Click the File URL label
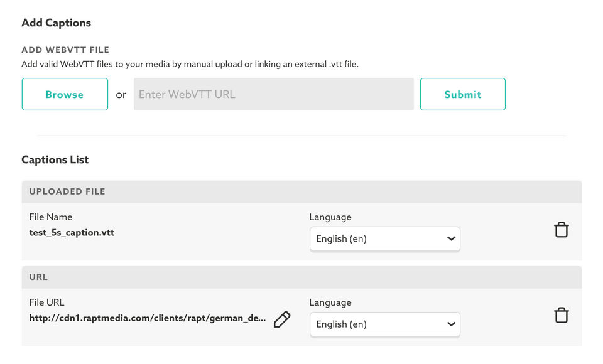 tap(46, 302)
